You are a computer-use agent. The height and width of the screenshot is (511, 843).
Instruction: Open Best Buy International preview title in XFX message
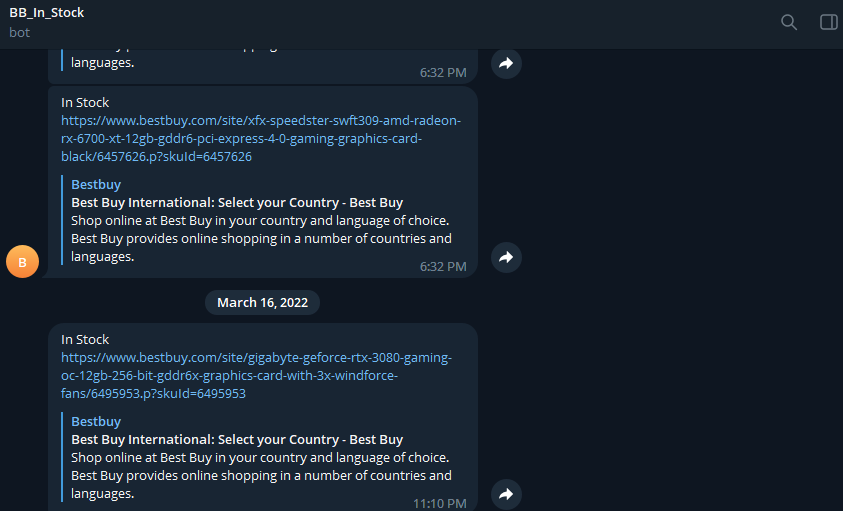click(237, 203)
